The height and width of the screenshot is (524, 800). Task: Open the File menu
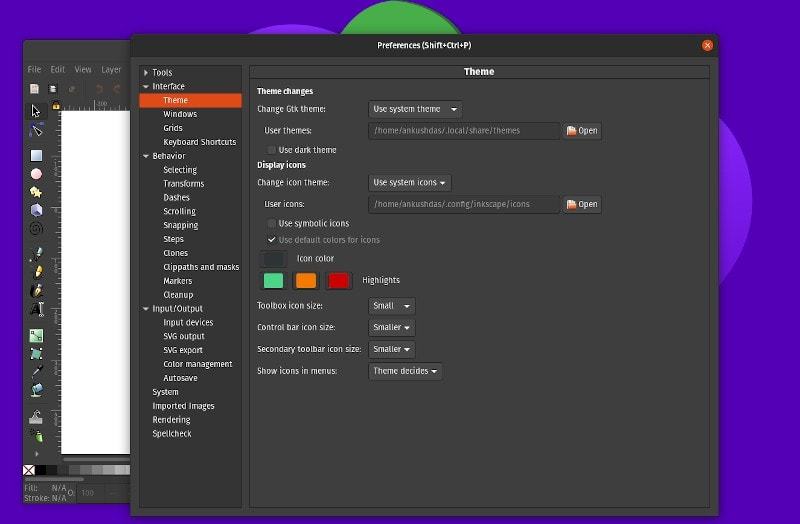tap(34, 70)
